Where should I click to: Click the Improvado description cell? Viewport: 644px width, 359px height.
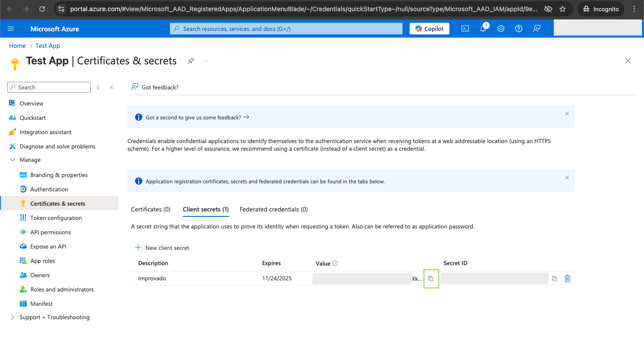pos(152,278)
